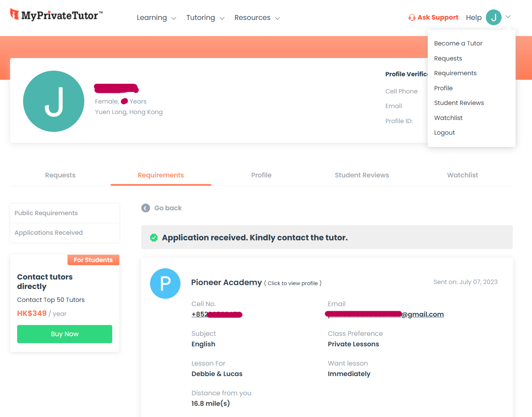
Task: Expand the Learning dropdown menu
Action: click(x=156, y=18)
